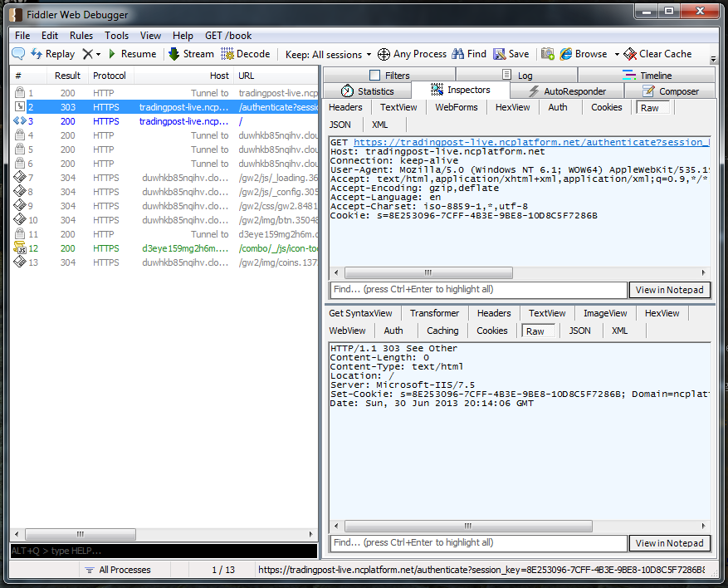The image size is (728, 588).
Task: Focus the QuickExec command box
Action: pyautogui.click(x=164, y=551)
